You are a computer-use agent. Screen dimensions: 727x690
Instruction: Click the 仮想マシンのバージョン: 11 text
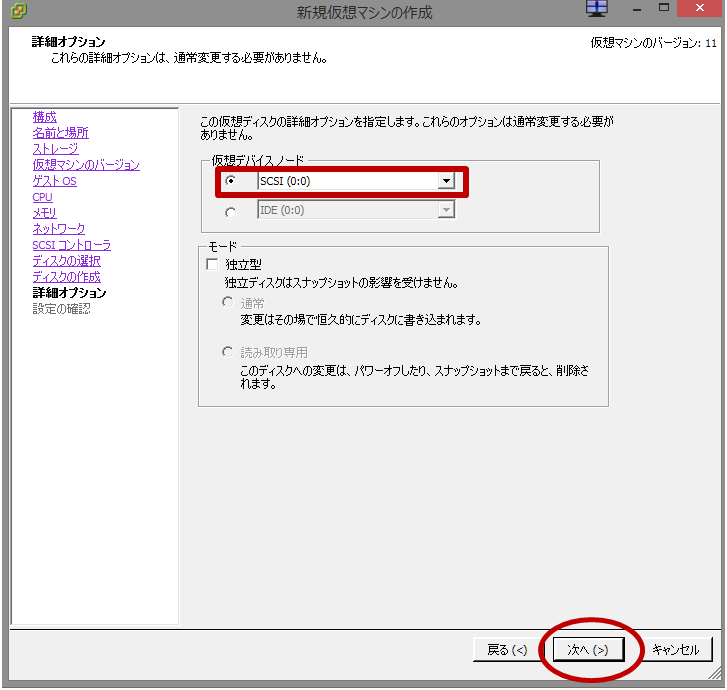click(653, 43)
